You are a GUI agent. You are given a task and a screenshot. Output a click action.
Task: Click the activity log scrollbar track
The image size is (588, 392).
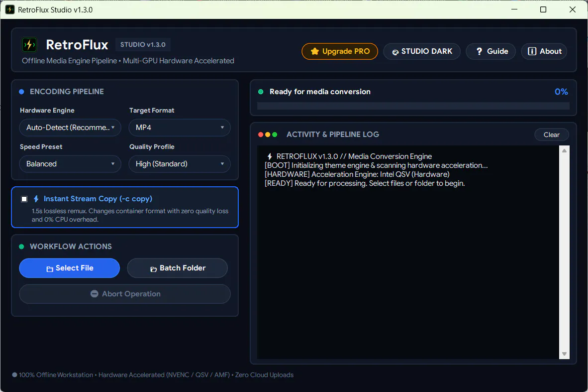click(565, 253)
